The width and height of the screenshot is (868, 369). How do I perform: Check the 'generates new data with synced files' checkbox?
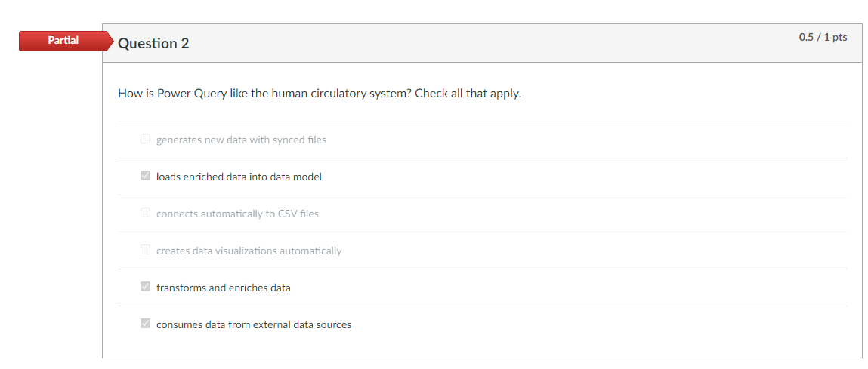[x=145, y=139]
